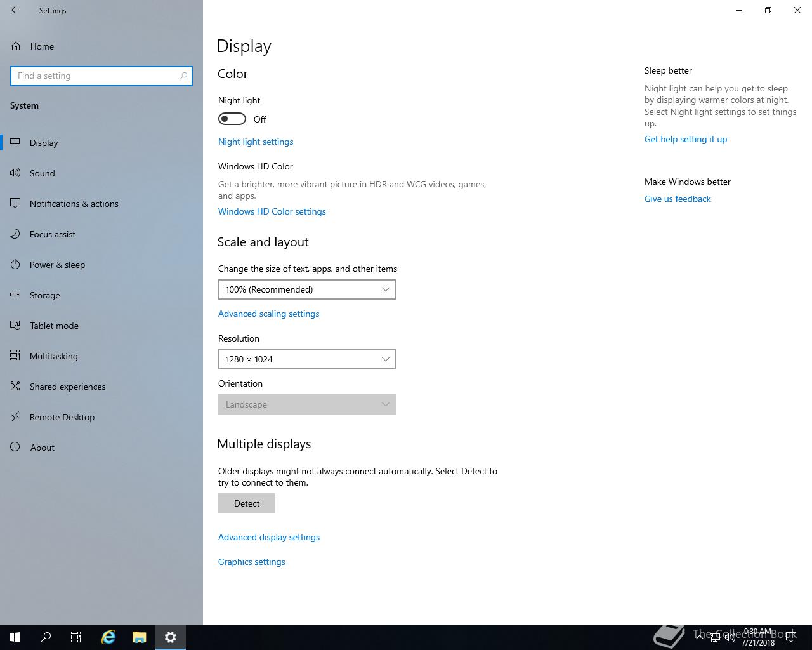Open Graphics settings link
The height and width of the screenshot is (650, 812).
tap(252, 562)
